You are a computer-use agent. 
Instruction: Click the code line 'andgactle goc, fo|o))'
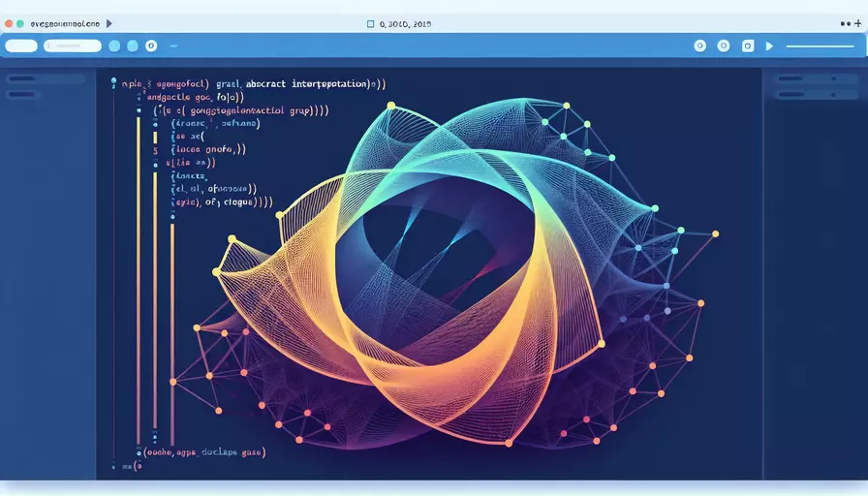(x=196, y=97)
